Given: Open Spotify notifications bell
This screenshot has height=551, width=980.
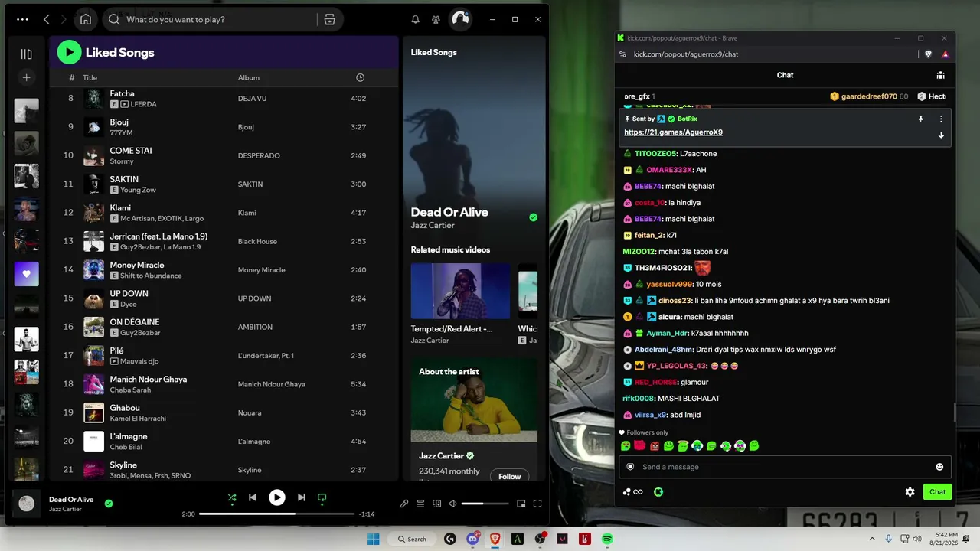Looking at the screenshot, I should (x=415, y=19).
